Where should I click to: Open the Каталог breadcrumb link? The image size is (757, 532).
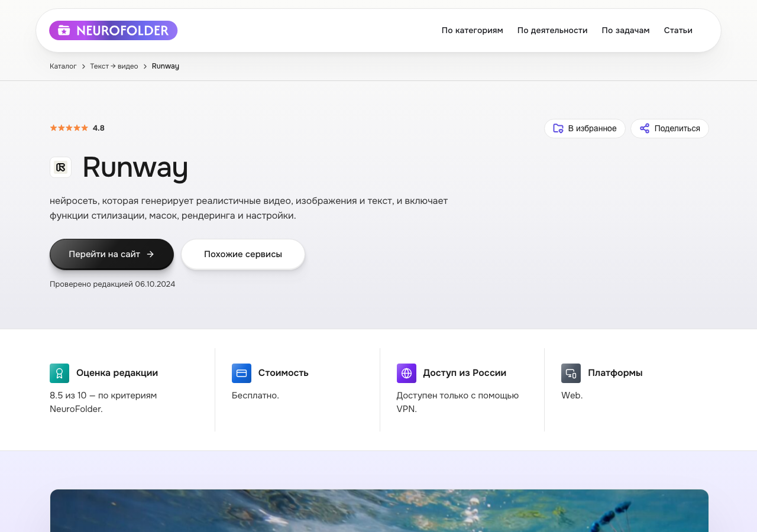(x=63, y=66)
